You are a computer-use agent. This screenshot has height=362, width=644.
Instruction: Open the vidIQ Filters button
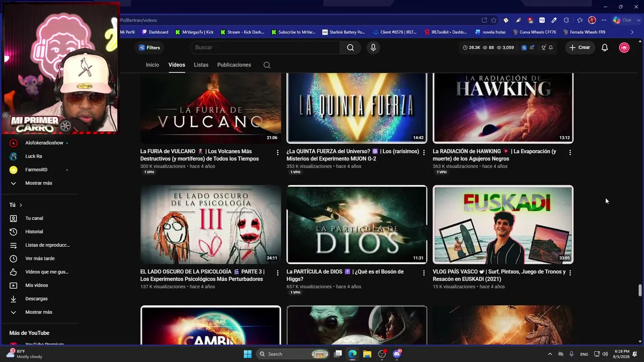pyautogui.click(x=149, y=48)
